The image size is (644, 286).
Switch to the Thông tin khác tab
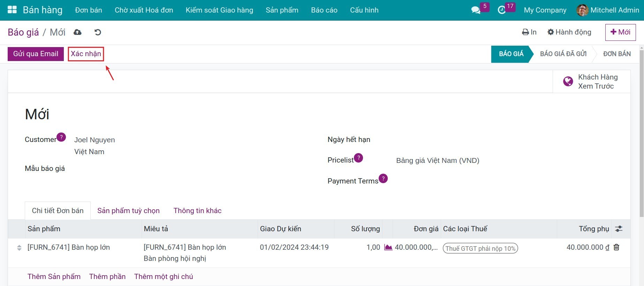197,211
